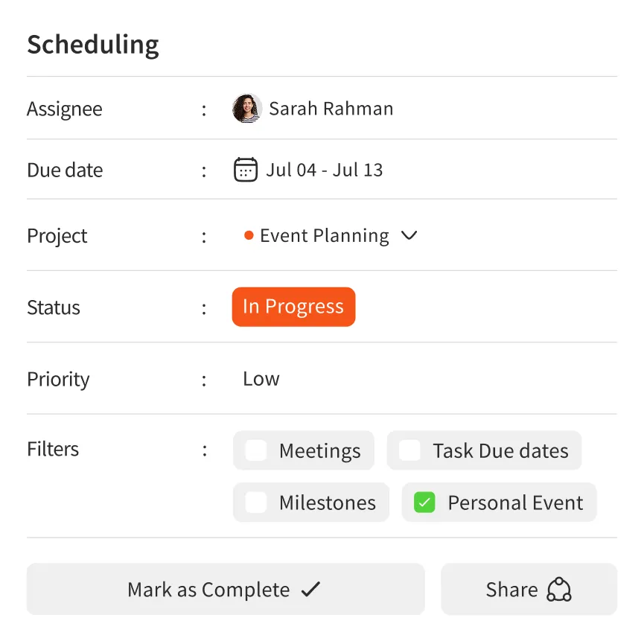Click the green checkmark inside Personal Event
Viewport: 644px width, 644px height.
[424, 503]
